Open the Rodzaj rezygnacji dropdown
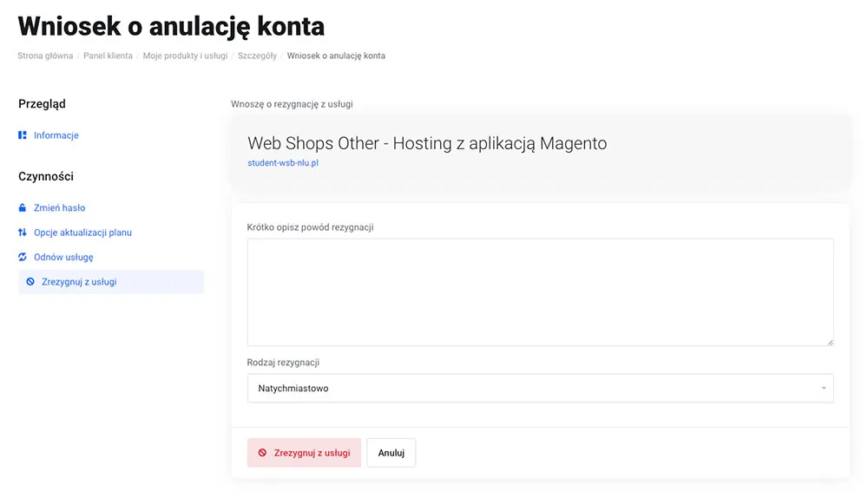 (540, 388)
